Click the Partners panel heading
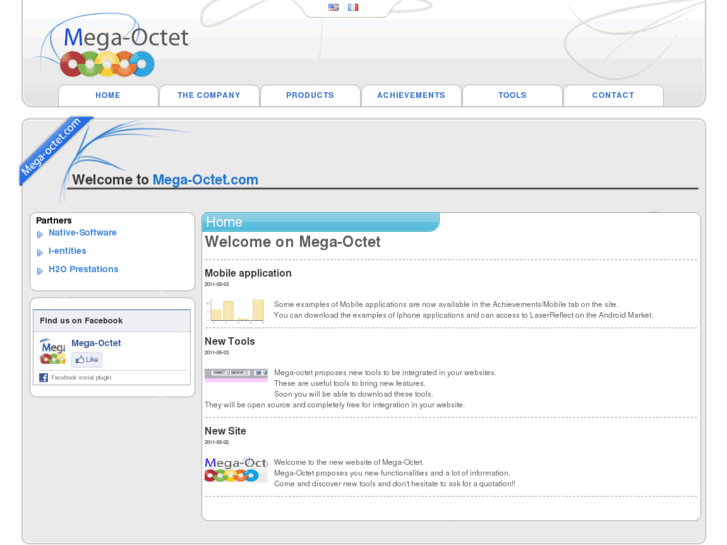The height and width of the screenshot is (545, 727). coord(54,220)
